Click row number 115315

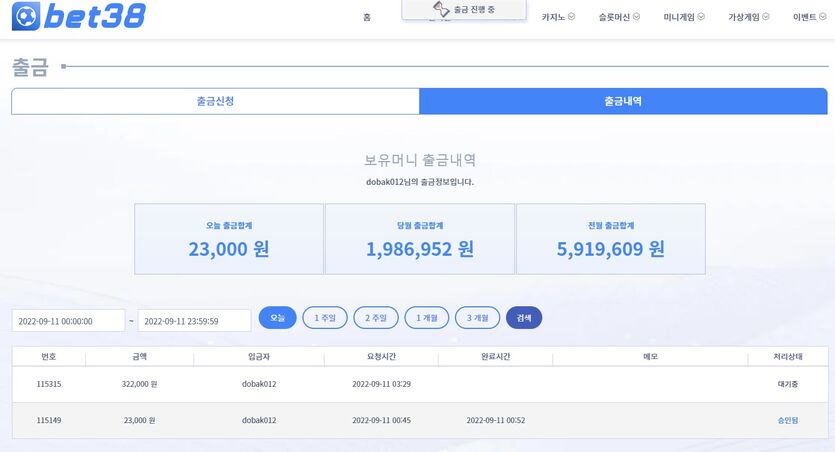[x=49, y=384]
